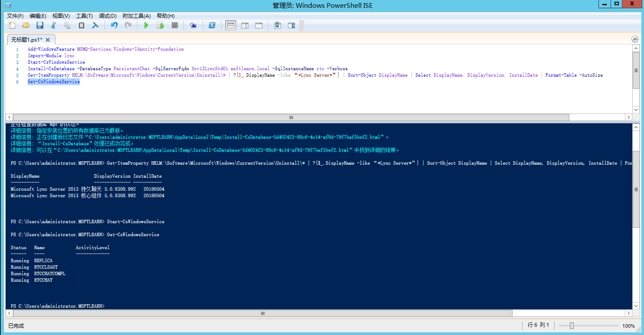Console pane vertical scrollbar up arrow
Image resolution: width=644 pixels, height=335 pixels.
coord(636,127)
